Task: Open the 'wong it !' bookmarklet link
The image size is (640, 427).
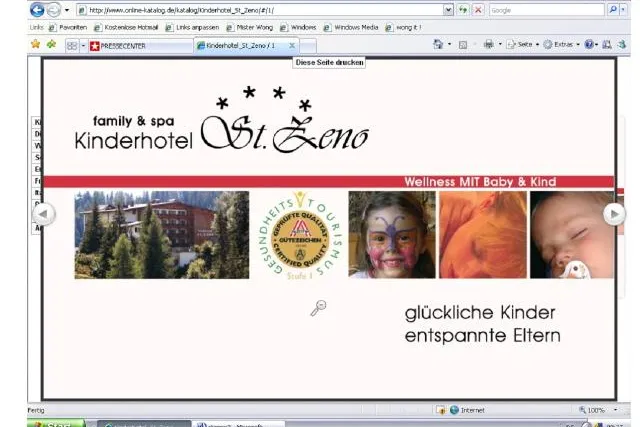Action: [403, 27]
